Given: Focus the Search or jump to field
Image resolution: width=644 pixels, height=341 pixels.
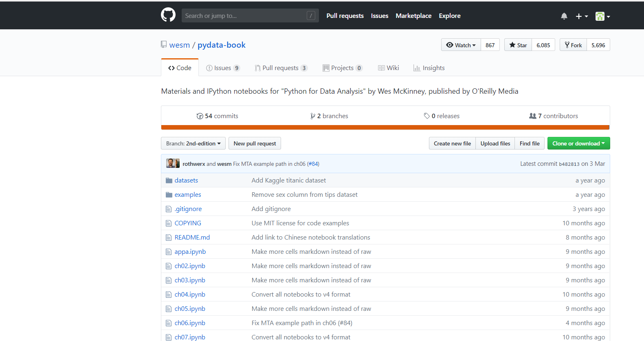Looking at the screenshot, I should (250, 15).
